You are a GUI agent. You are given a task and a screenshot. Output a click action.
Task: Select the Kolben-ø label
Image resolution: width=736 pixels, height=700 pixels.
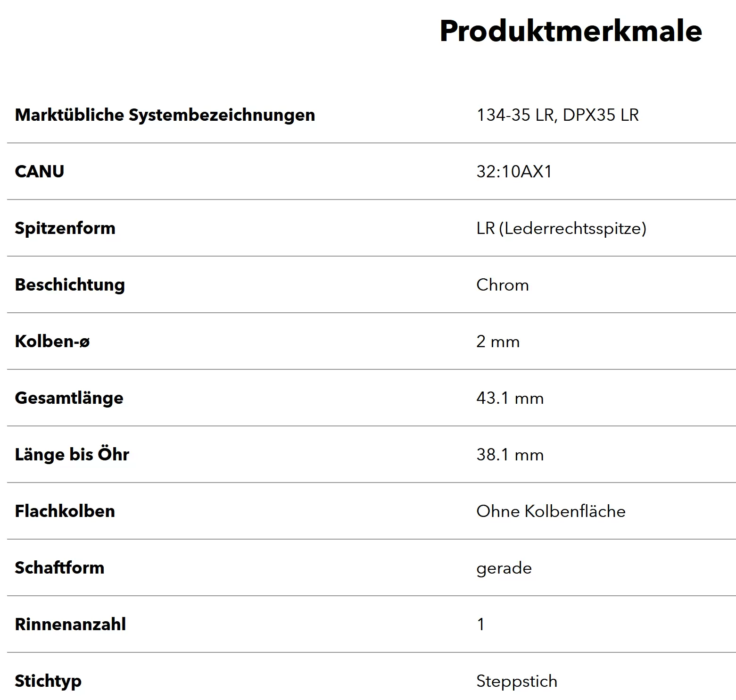point(52,341)
